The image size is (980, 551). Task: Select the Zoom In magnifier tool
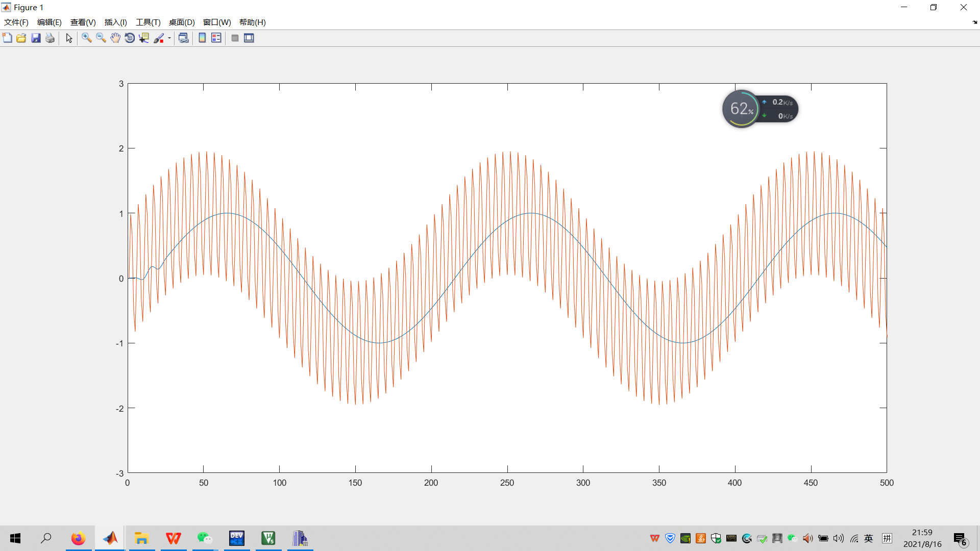(x=87, y=38)
